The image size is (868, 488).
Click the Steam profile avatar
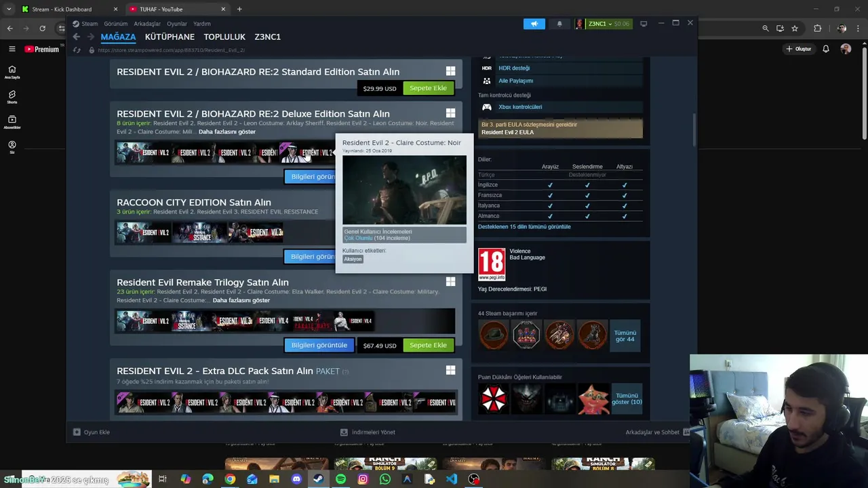(x=580, y=24)
